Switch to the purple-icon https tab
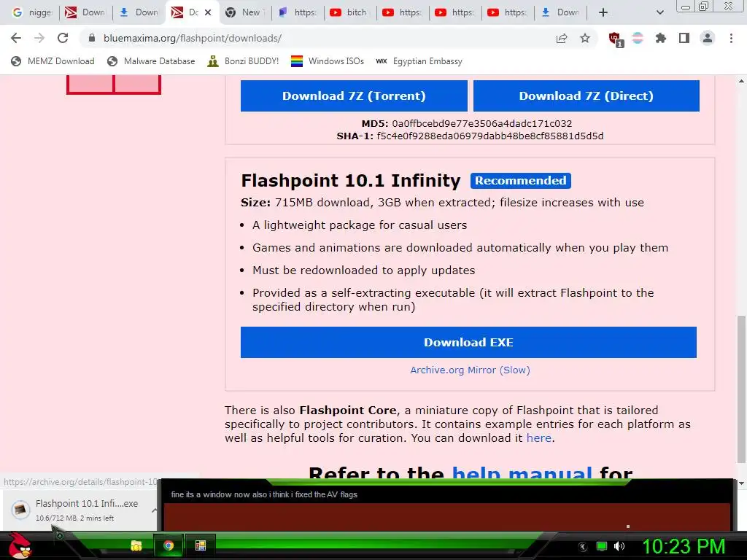Screen dimensions: 747x560 (298, 12)
